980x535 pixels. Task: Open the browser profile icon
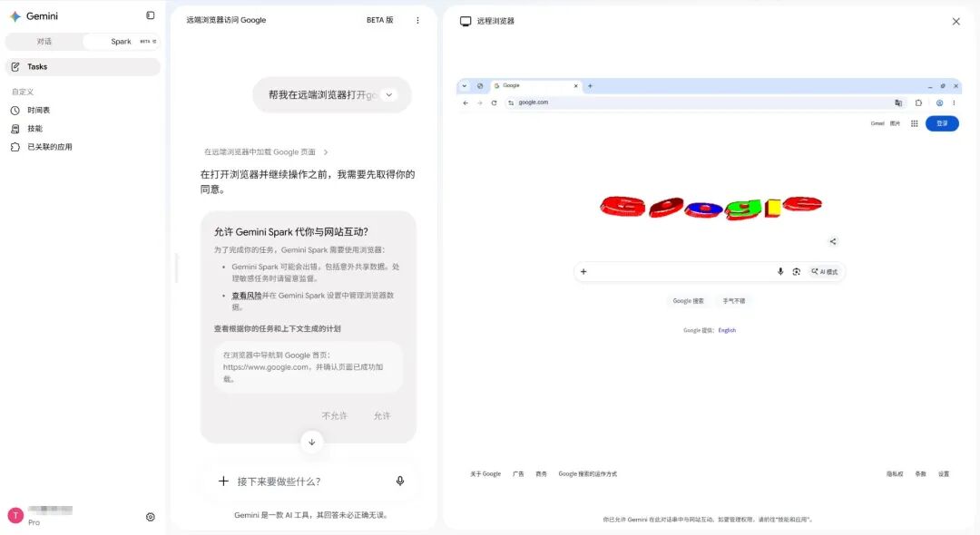939,103
